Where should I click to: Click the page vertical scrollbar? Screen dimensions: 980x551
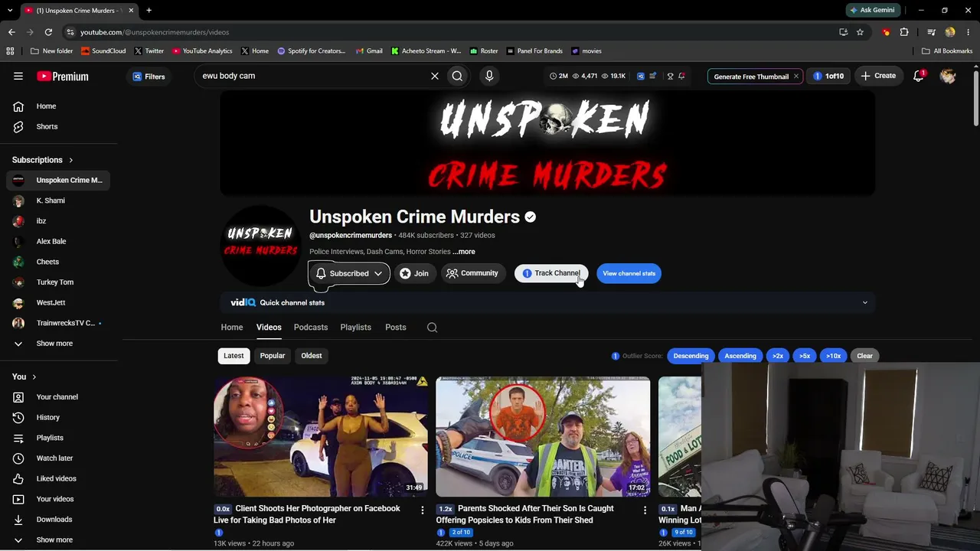pyautogui.click(x=975, y=98)
